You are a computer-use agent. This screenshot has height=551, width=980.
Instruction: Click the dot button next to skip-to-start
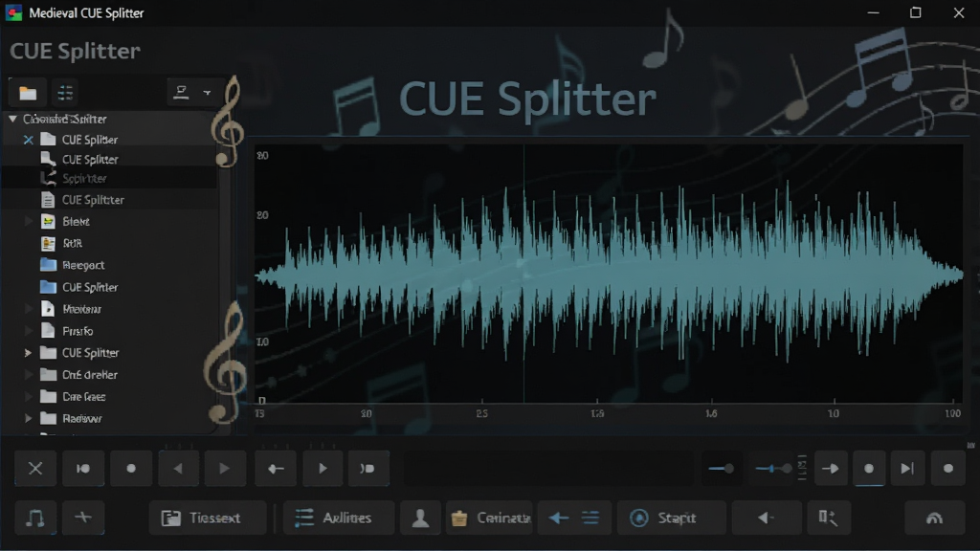[131, 469]
